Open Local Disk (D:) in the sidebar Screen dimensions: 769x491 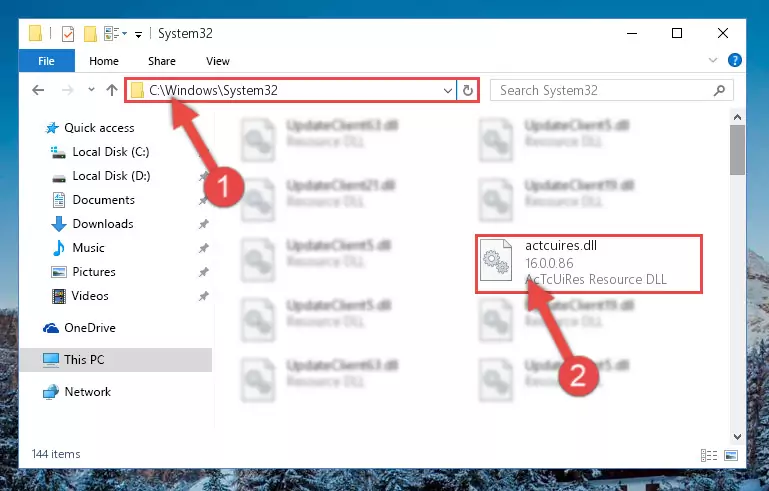(x=111, y=176)
